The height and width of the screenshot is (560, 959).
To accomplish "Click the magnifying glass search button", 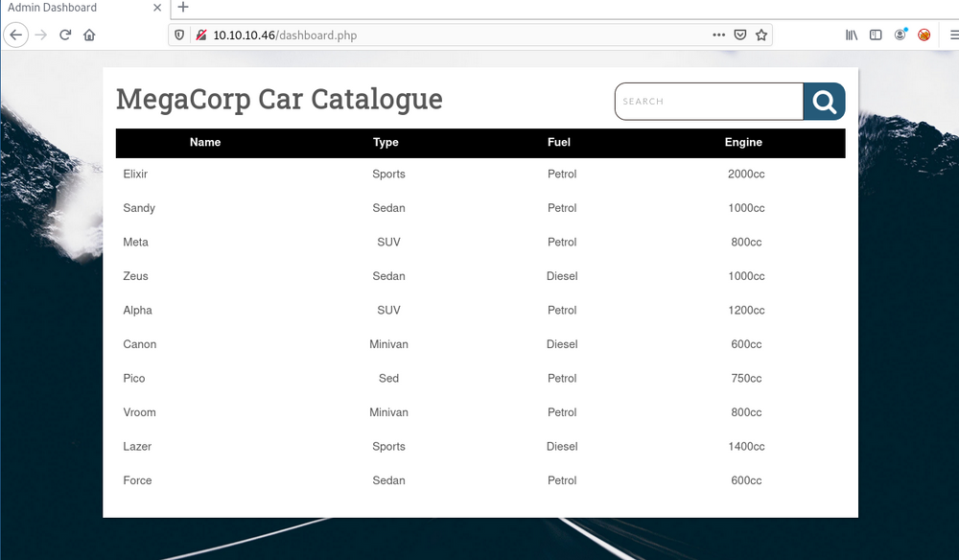I will [x=824, y=102].
